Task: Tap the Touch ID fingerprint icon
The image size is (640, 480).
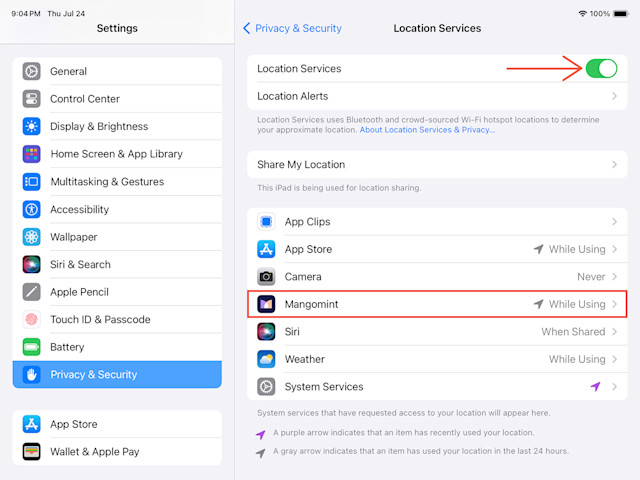Action: [x=31, y=320]
